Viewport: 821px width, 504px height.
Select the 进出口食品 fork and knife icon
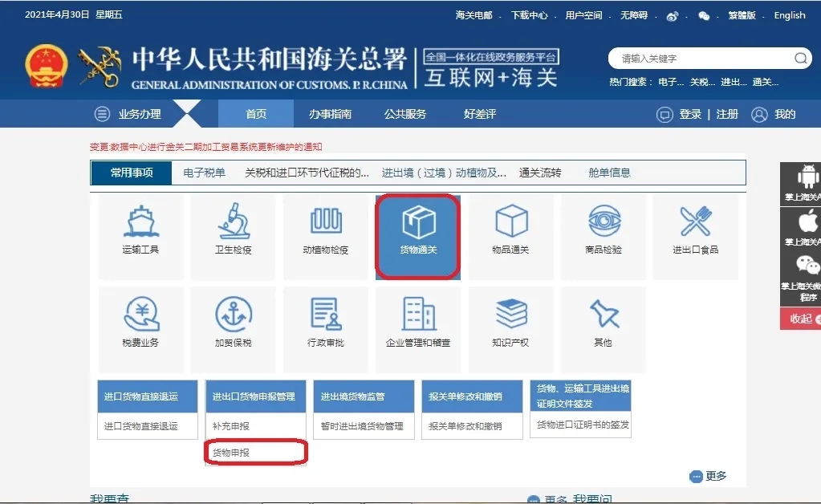point(695,222)
